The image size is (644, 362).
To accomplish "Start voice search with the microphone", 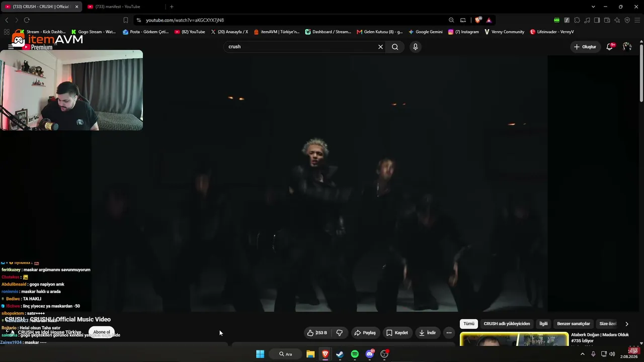I will [x=415, y=47].
